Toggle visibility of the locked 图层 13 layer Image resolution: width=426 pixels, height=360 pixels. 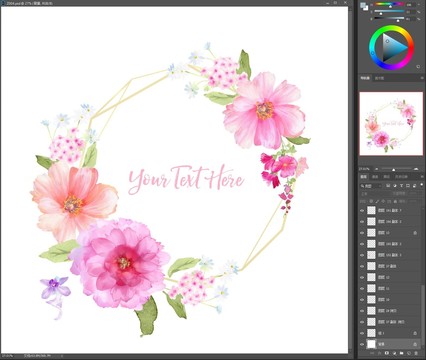(362, 233)
